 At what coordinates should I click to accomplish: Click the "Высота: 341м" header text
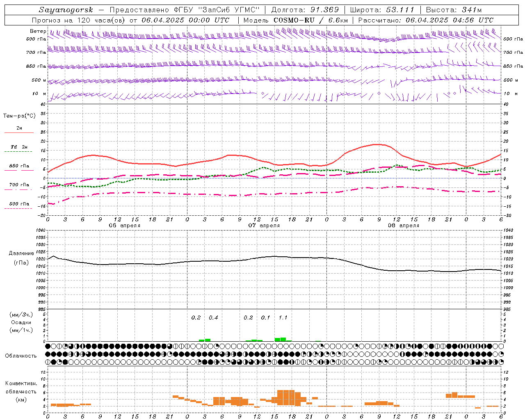[x=454, y=10]
